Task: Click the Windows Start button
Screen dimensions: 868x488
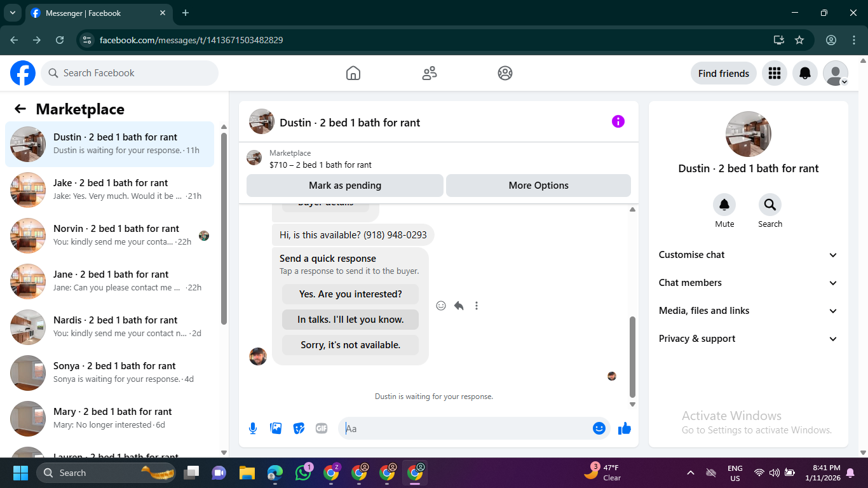Action: point(20,473)
